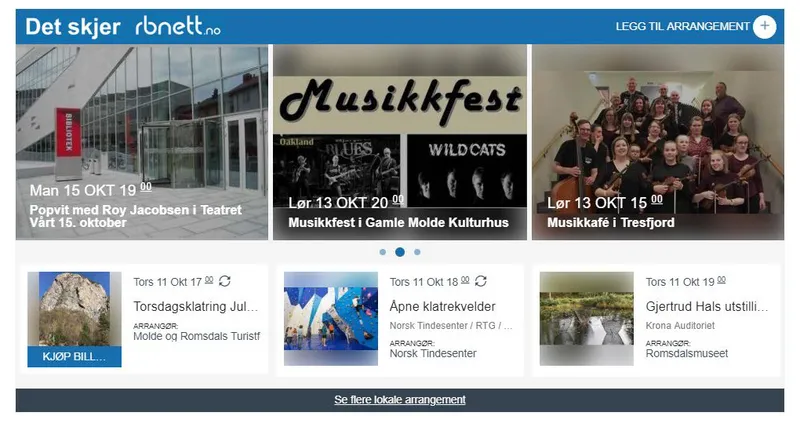This screenshot has width=800, height=421.
Task: Click the Musikkfest i Gamle Molde Kulturhus title
Action: 398,222
